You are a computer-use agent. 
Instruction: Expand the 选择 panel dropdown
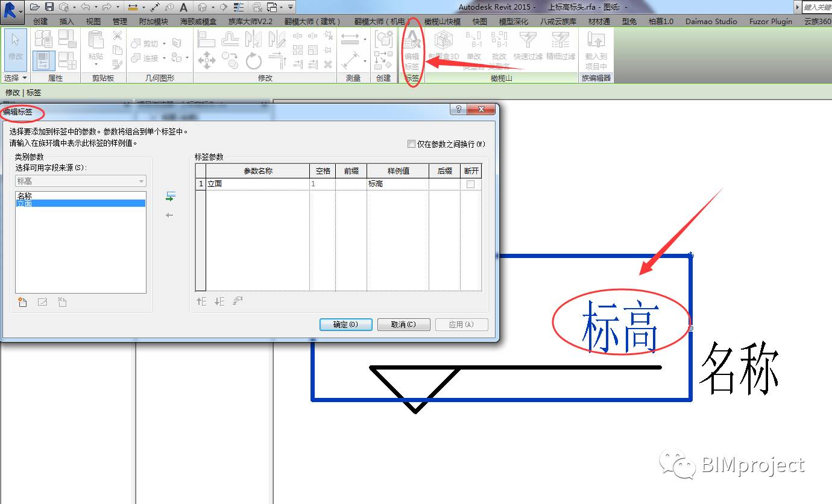click(16, 78)
